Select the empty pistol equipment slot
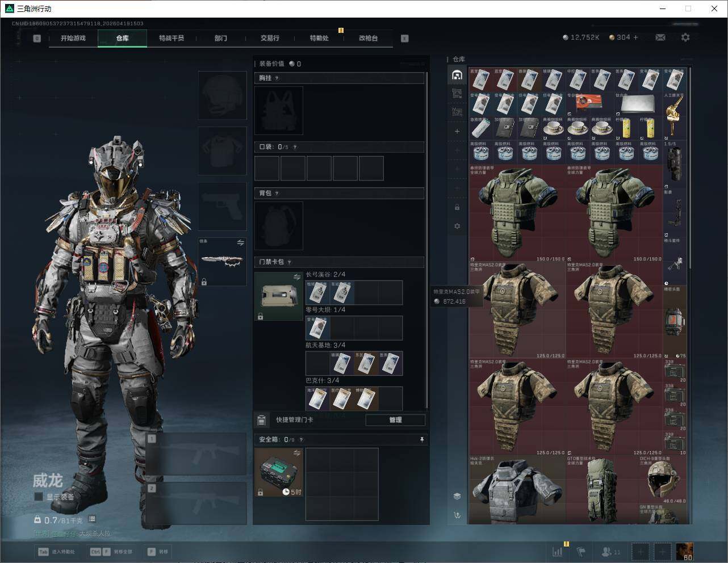728x563 pixels. [223, 207]
